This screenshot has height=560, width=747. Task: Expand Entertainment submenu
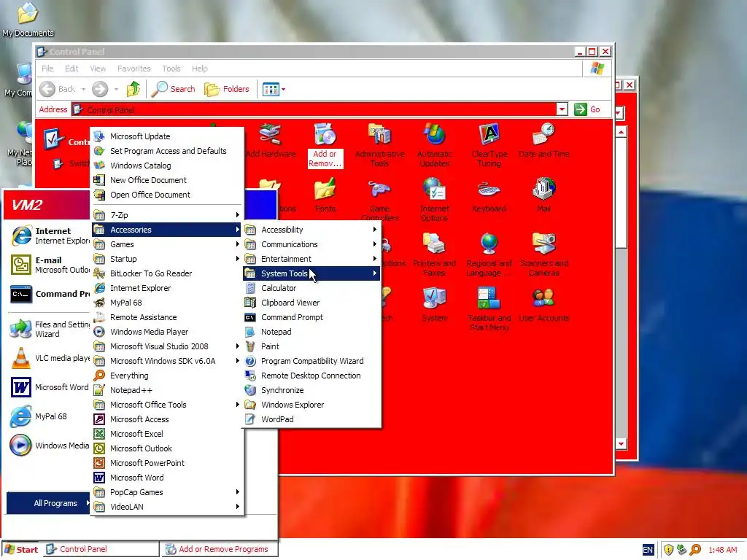click(x=312, y=259)
